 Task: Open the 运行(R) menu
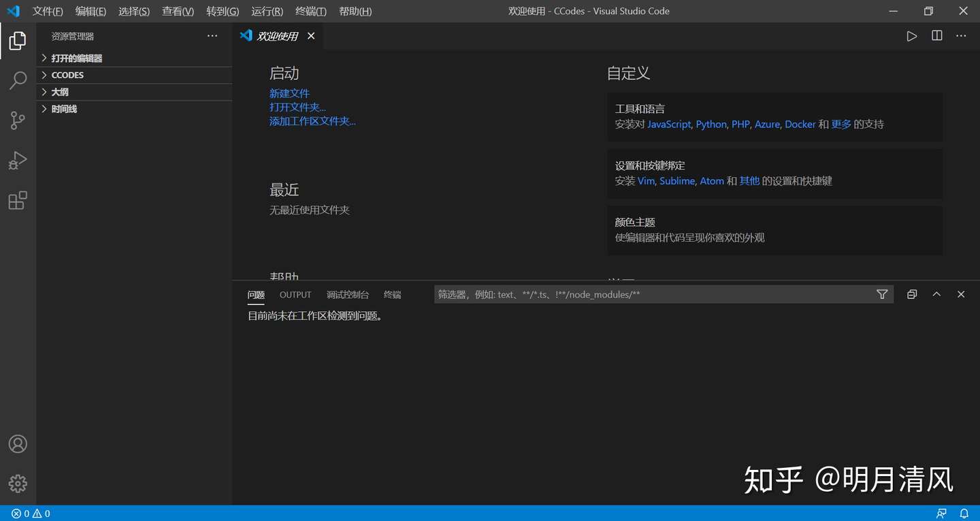coord(267,12)
